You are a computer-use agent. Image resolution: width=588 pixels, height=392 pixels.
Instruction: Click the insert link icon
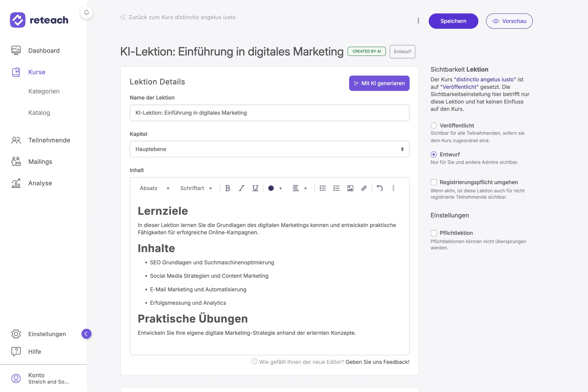364,188
